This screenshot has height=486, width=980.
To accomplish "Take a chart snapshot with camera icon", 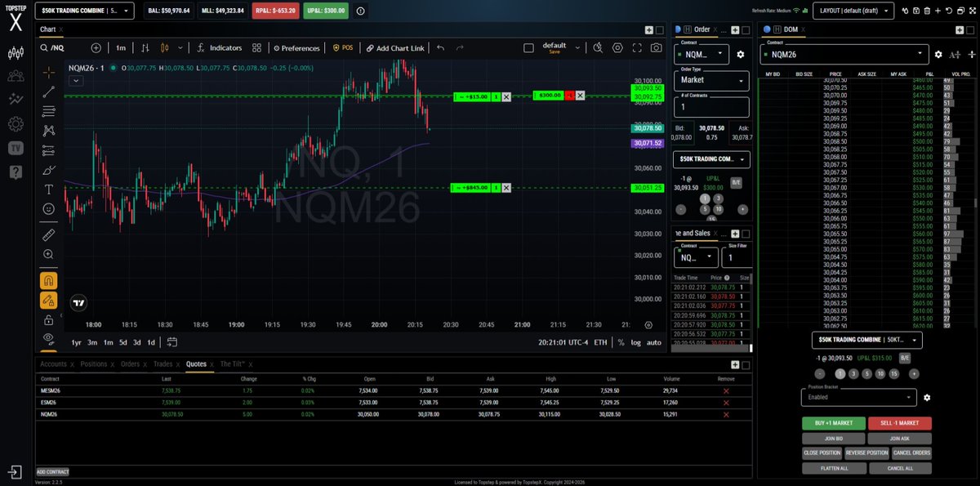I will [x=657, y=48].
